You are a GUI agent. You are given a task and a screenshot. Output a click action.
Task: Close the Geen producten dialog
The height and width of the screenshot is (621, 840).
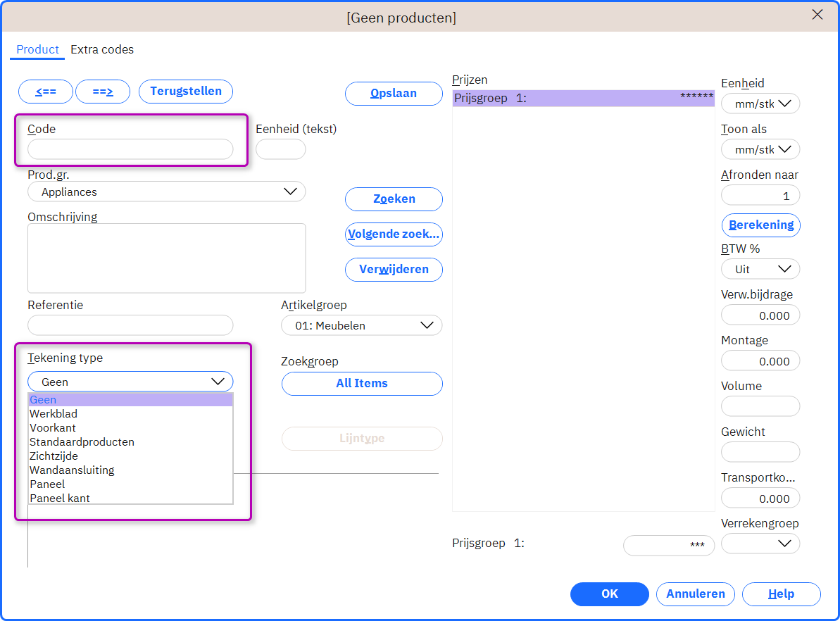[x=817, y=15]
